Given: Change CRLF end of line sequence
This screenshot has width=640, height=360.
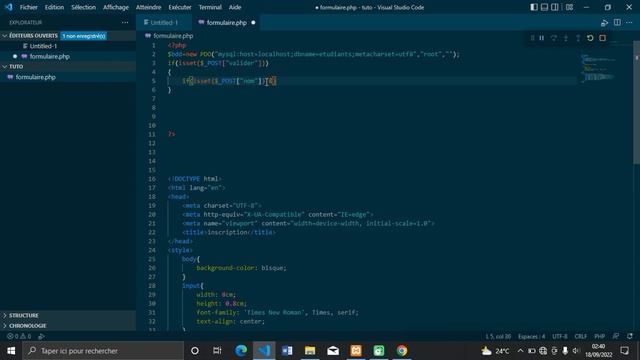Looking at the screenshot, I should tap(580, 336).
